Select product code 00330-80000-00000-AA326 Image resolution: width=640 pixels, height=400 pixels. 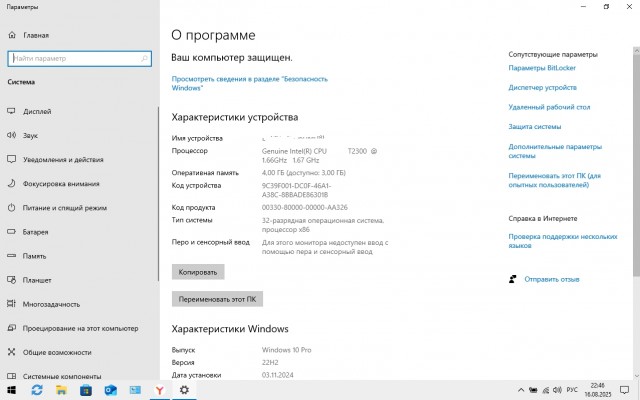click(304, 208)
